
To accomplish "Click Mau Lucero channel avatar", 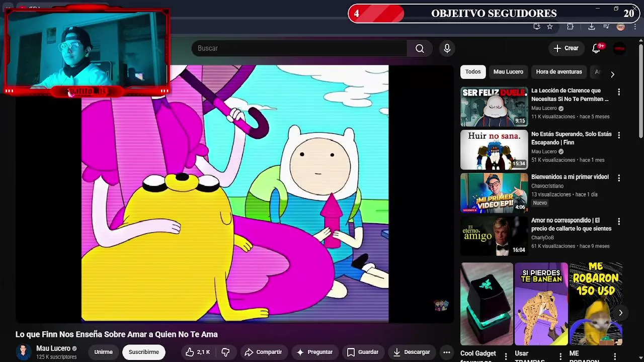I will (x=23, y=352).
